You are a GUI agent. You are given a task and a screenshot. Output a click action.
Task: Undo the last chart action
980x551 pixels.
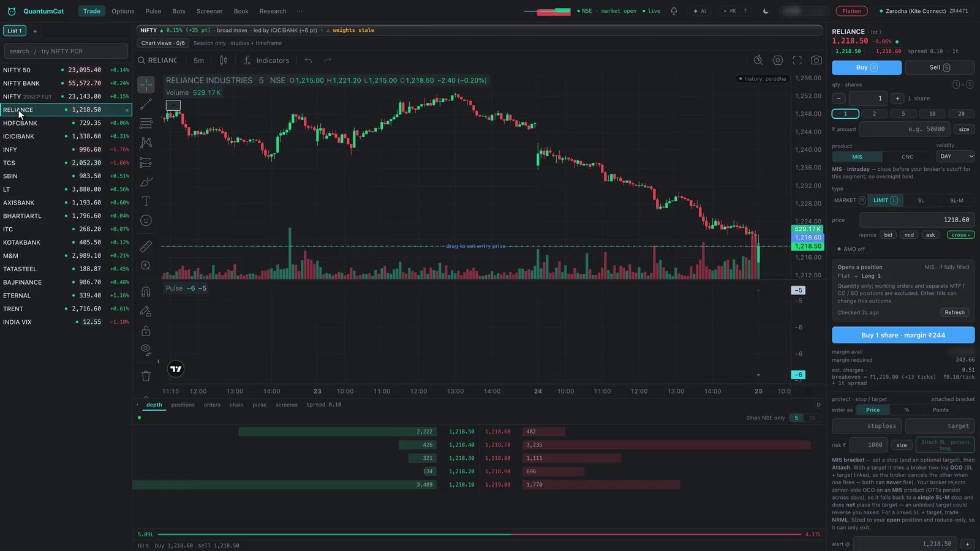pos(308,60)
